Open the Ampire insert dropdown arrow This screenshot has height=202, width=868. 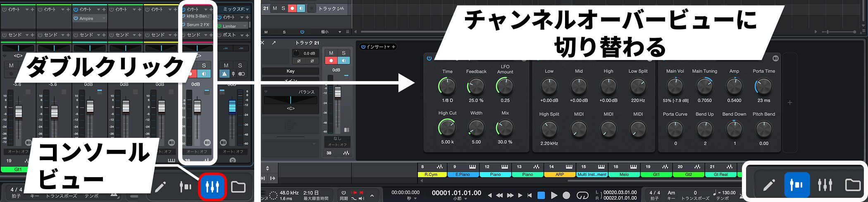pos(103,19)
